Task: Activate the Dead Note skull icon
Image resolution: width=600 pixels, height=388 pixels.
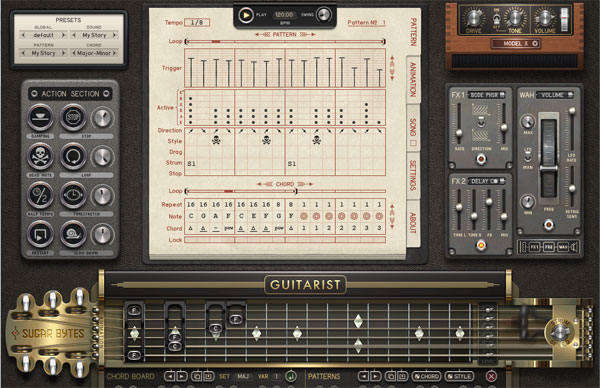Action: [x=40, y=157]
